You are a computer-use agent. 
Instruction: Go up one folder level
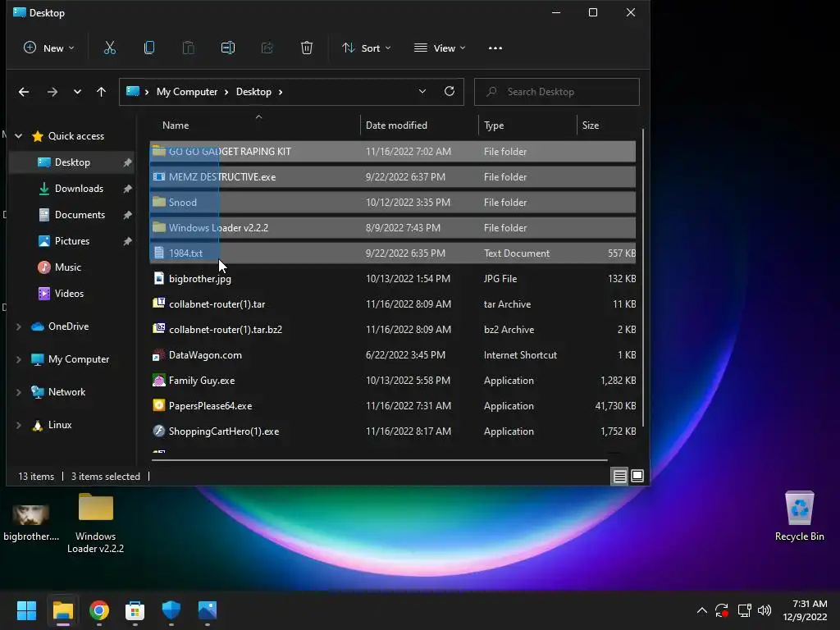coord(101,92)
